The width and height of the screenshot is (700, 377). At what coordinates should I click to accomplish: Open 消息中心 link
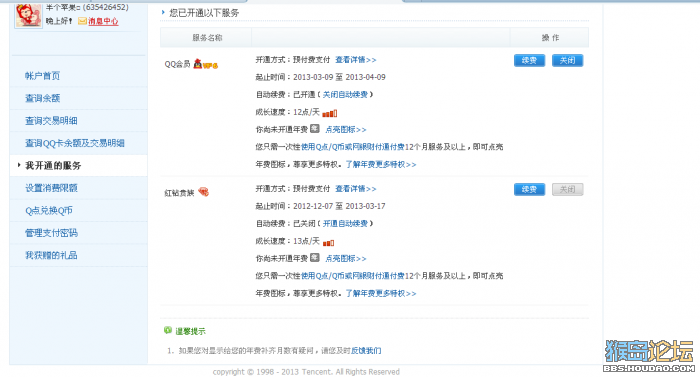[x=103, y=21]
